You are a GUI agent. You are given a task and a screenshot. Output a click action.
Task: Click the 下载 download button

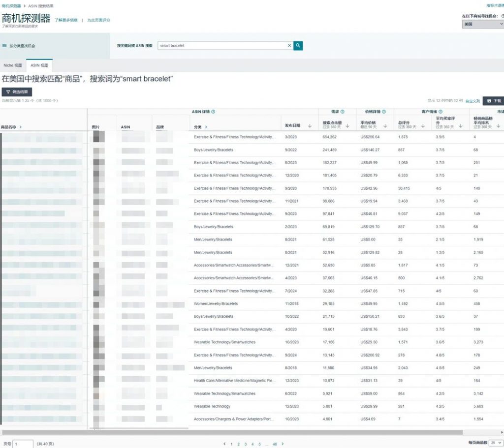pyautogui.click(x=494, y=101)
